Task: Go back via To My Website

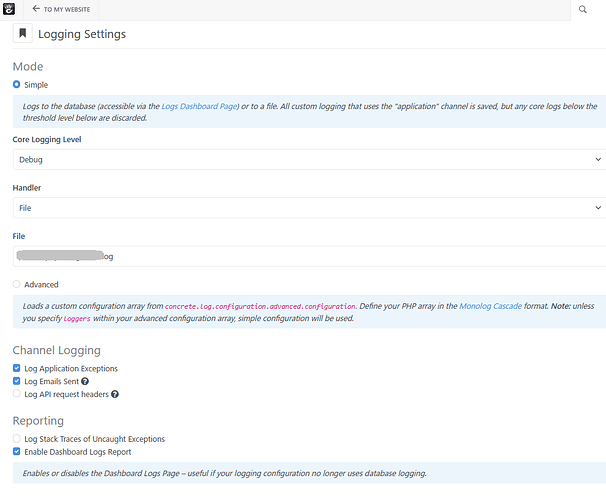Action: pyautogui.click(x=66, y=9)
